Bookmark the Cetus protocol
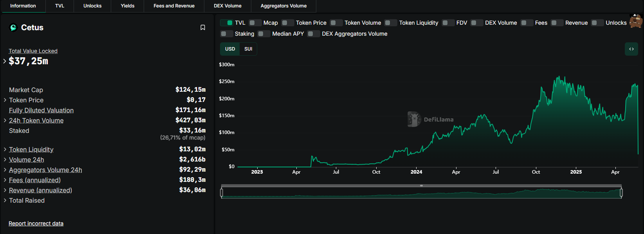The width and height of the screenshot is (644, 234). [203, 27]
